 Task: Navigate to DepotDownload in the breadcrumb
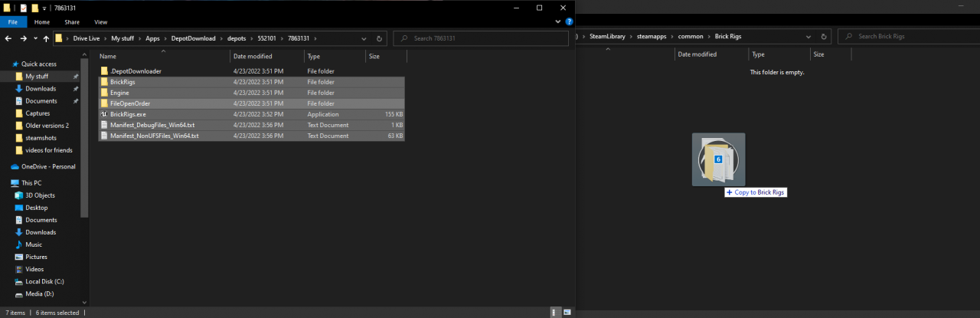[193, 38]
